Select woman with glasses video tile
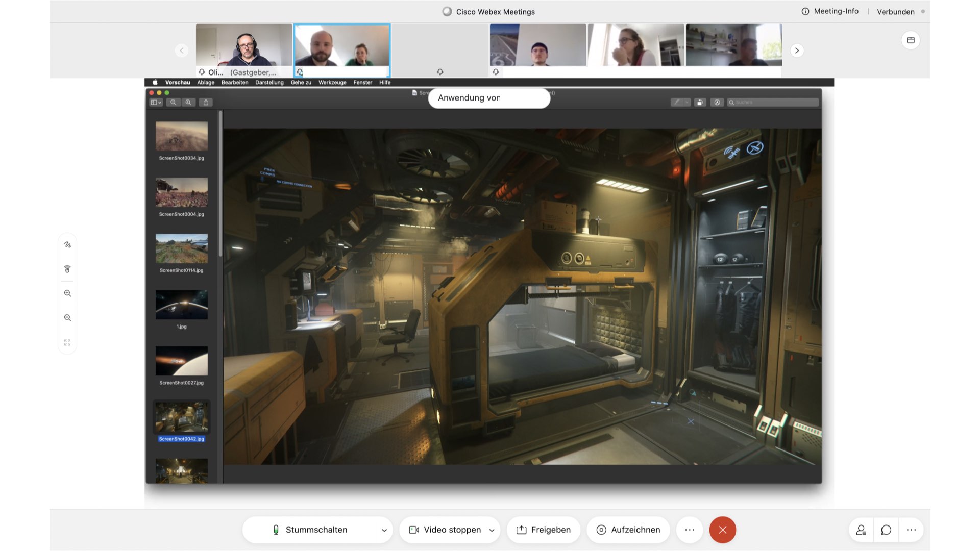This screenshot has width=980, height=551. pos(636,50)
